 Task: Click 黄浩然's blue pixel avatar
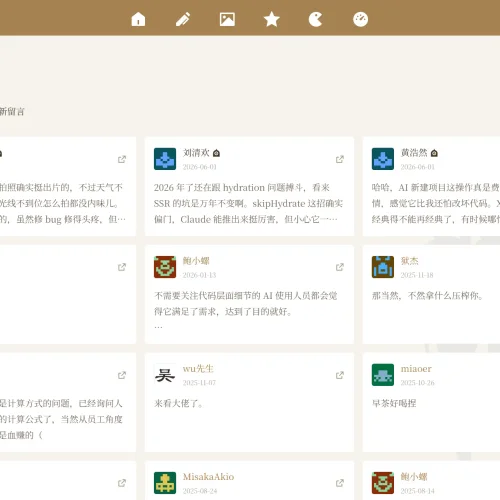point(383,159)
